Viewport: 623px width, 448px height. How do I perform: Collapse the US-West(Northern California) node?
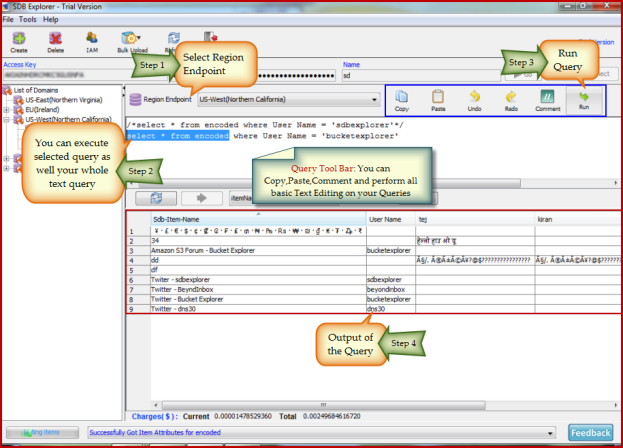[6, 120]
